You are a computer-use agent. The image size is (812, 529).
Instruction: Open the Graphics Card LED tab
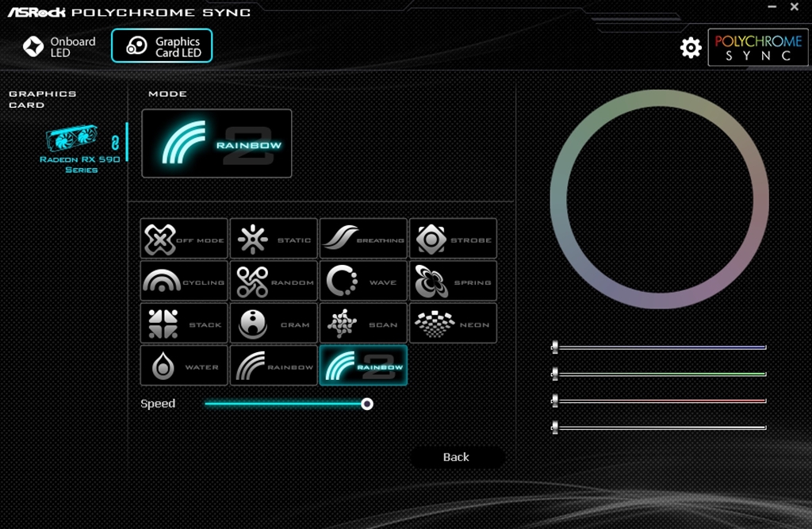(x=162, y=47)
